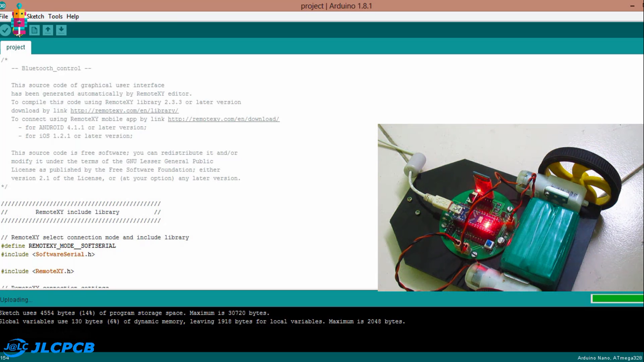This screenshot has width=644, height=362.
Task: Click the teal Arduino taskbar icon top-left corner
Action: coord(3,6)
